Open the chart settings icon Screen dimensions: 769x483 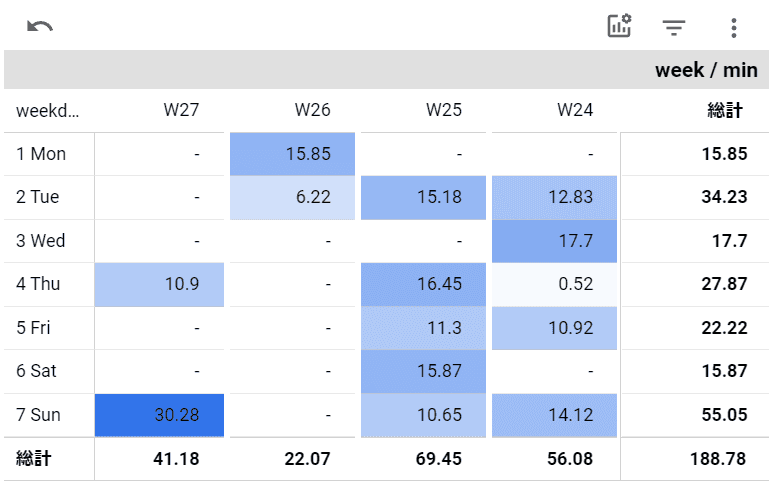coord(620,27)
